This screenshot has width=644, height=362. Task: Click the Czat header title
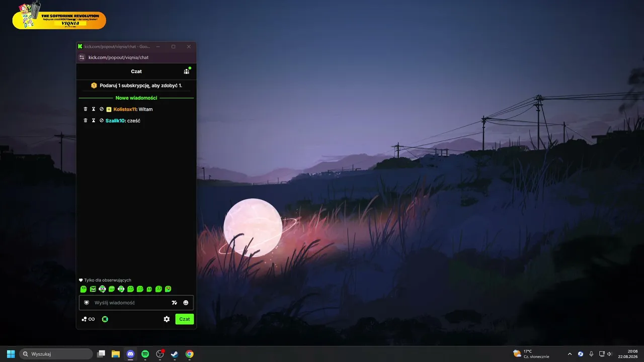(136, 71)
